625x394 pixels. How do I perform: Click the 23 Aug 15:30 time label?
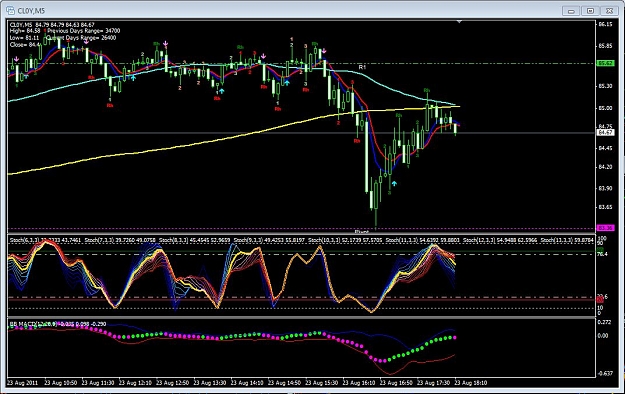(x=321, y=382)
